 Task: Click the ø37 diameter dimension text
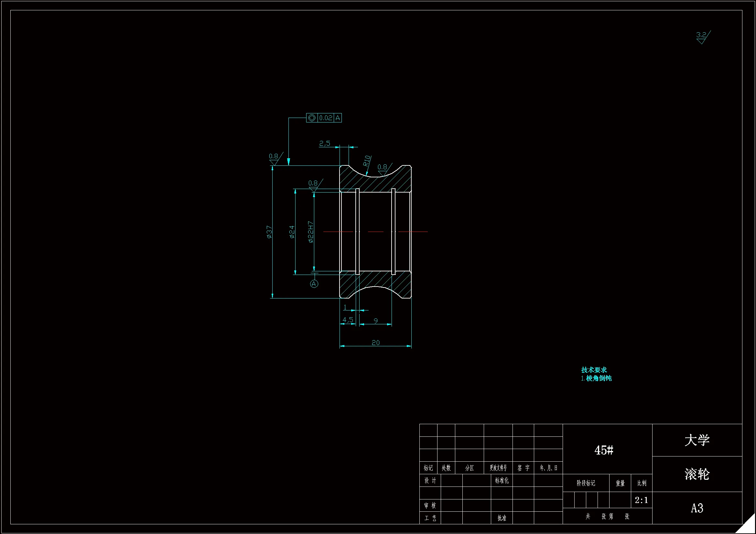click(x=270, y=232)
